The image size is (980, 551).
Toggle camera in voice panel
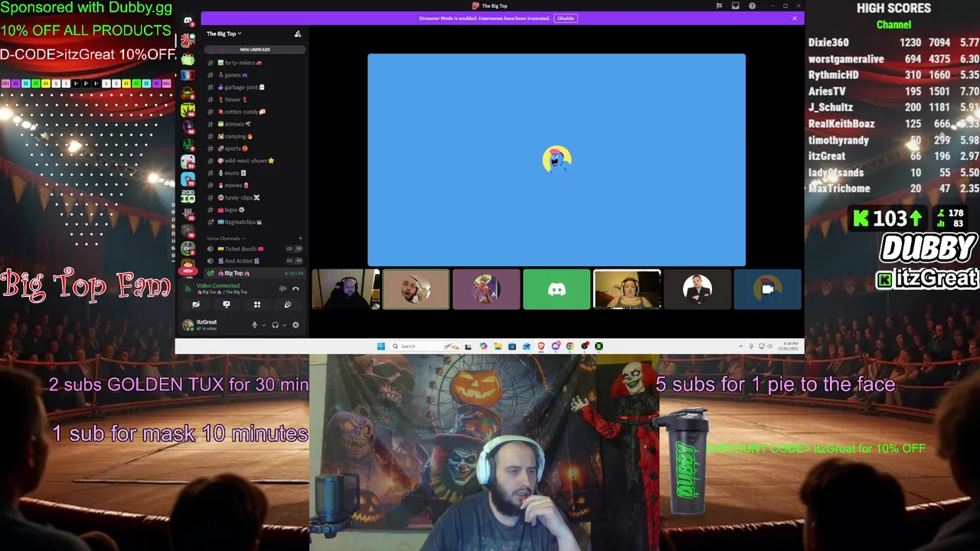(x=196, y=305)
